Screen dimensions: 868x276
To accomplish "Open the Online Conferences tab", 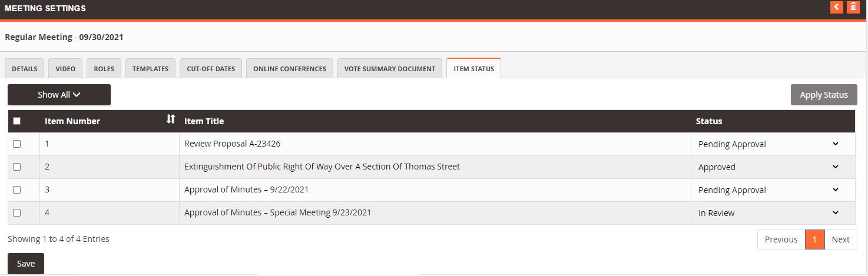I will (290, 68).
